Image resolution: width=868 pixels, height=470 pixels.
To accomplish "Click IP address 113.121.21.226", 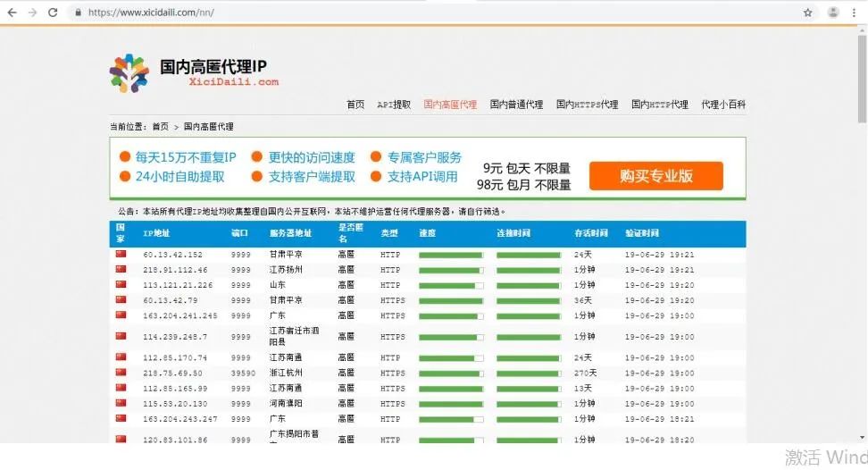I will click(x=178, y=285).
